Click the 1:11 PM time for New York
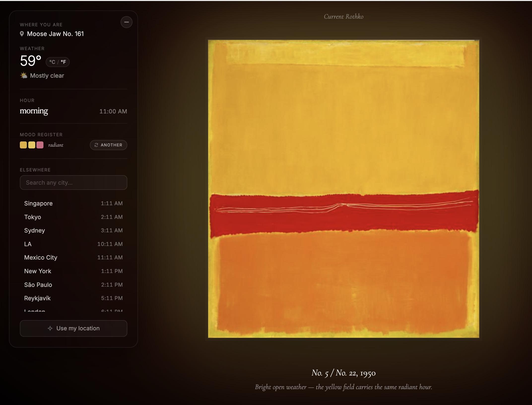532x405 pixels. (112, 271)
